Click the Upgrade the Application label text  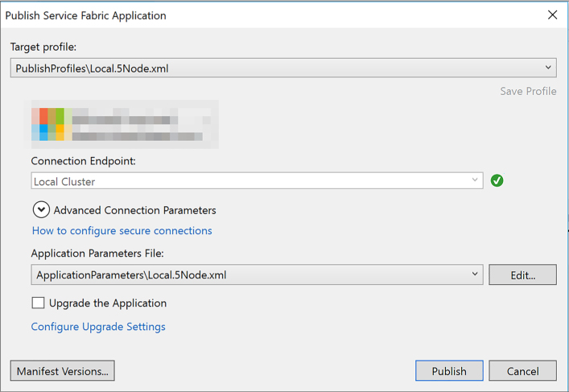click(108, 303)
